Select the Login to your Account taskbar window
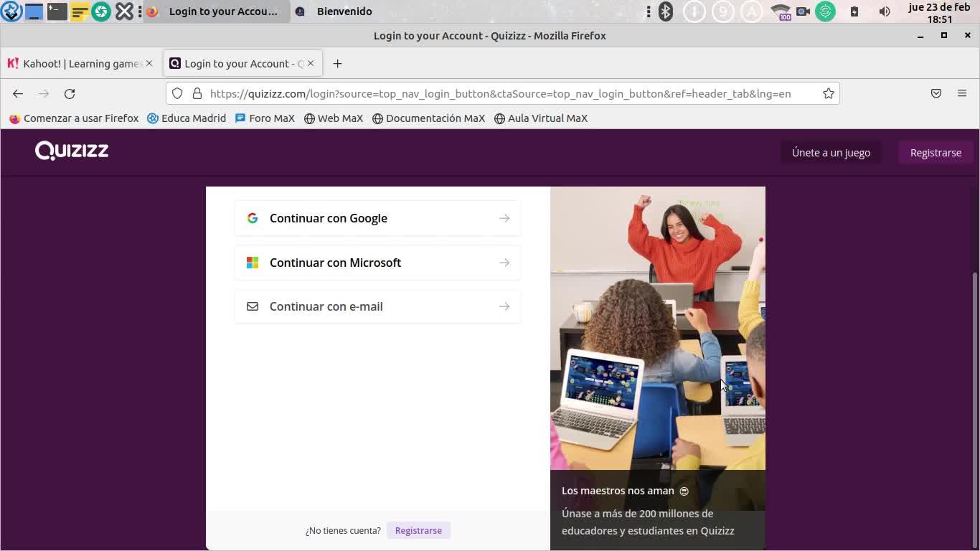Viewport: 980px width, 551px height. click(216, 11)
